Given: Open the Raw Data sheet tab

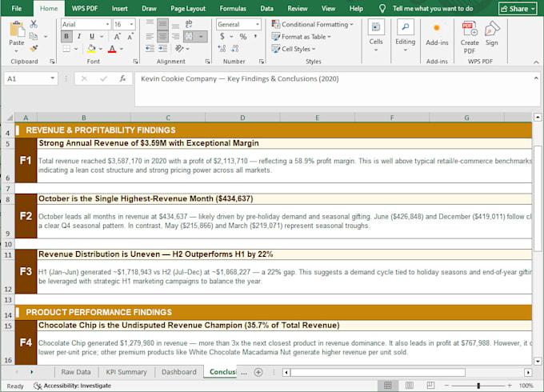Looking at the screenshot, I should [76, 372].
